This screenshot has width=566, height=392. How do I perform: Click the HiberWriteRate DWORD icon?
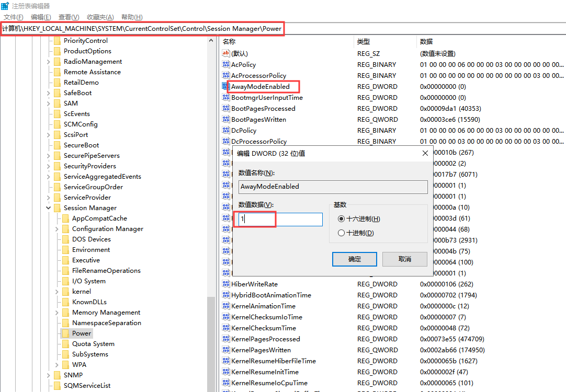227,284
